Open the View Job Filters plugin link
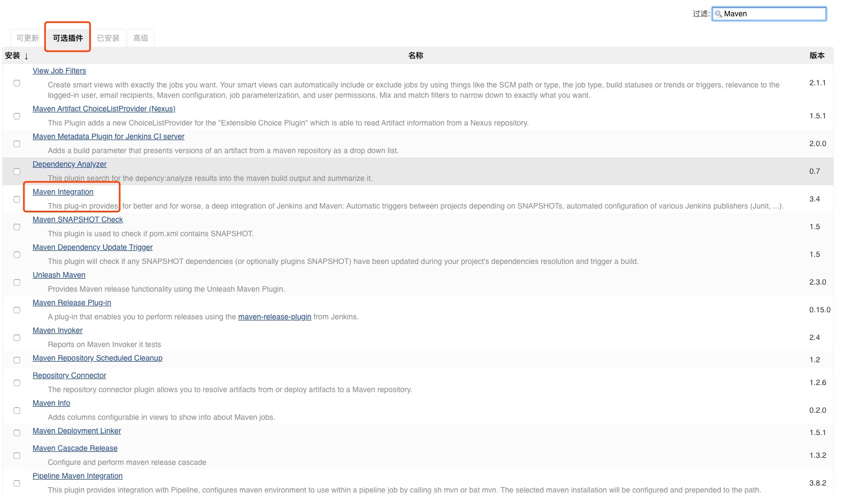The height and width of the screenshot is (504, 841). tap(59, 71)
